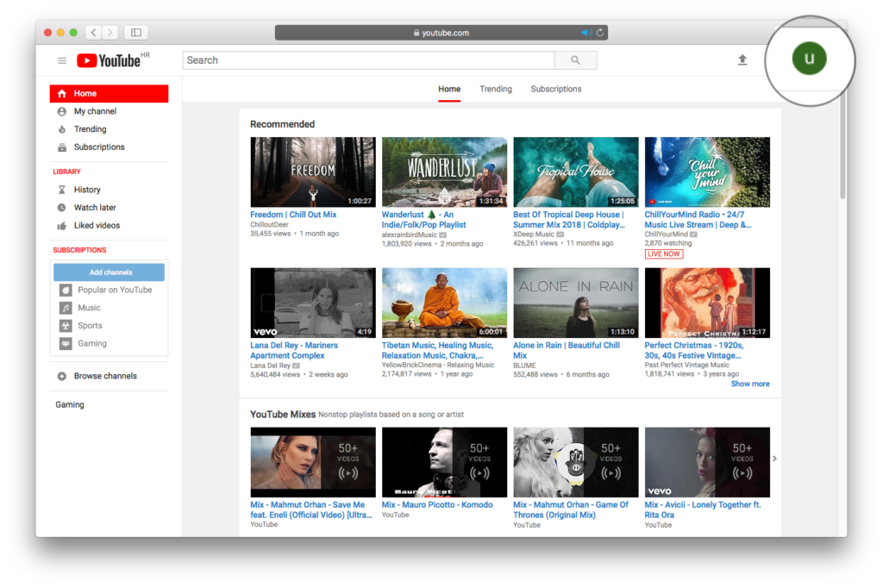Show next YouTube Mixes with arrow
Screen dimensions: 883x588
[774, 459]
